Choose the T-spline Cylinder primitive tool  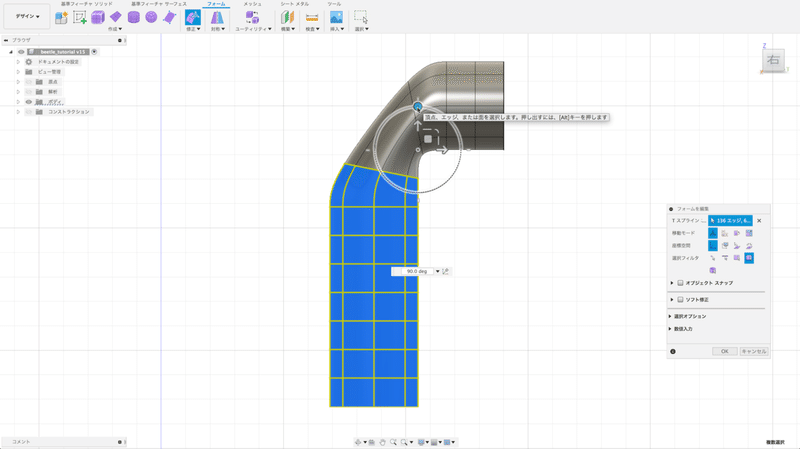pos(134,17)
